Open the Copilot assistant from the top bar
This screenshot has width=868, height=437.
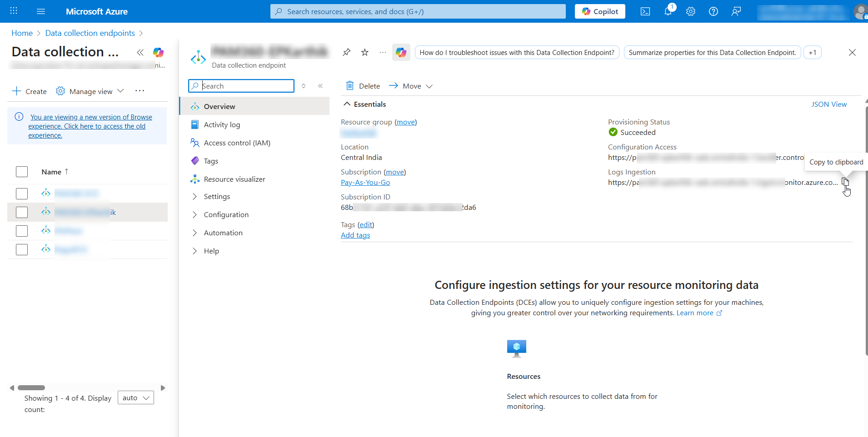pyautogui.click(x=599, y=11)
